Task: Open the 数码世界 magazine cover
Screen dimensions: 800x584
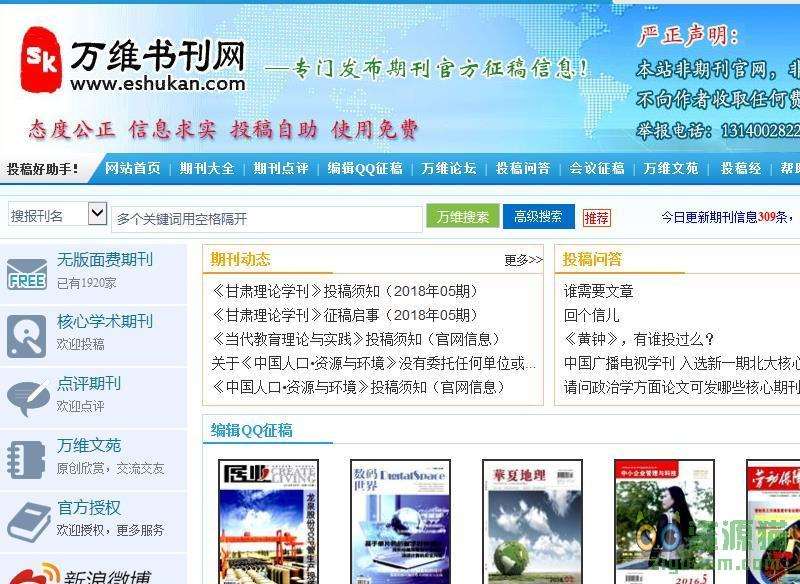Action: tap(401, 521)
